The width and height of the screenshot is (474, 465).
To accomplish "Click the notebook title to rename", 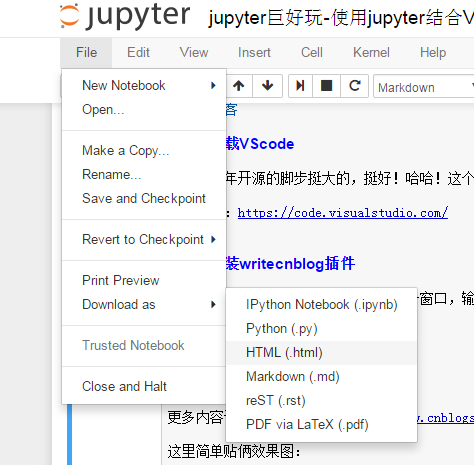I will coord(341,17).
